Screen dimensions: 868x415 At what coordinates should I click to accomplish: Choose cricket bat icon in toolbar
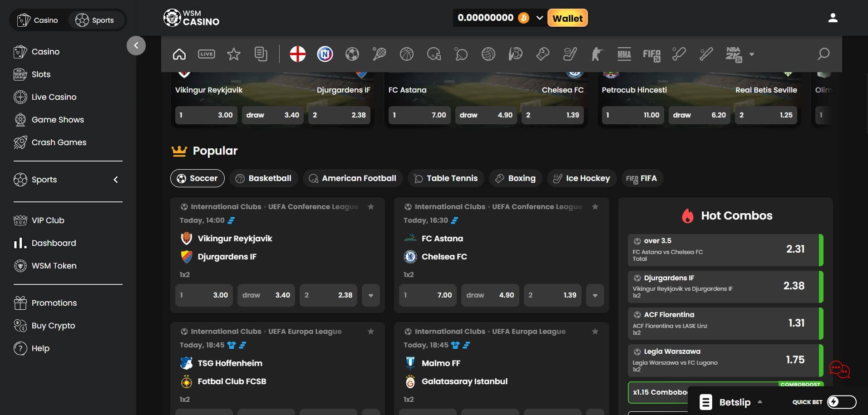679,54
